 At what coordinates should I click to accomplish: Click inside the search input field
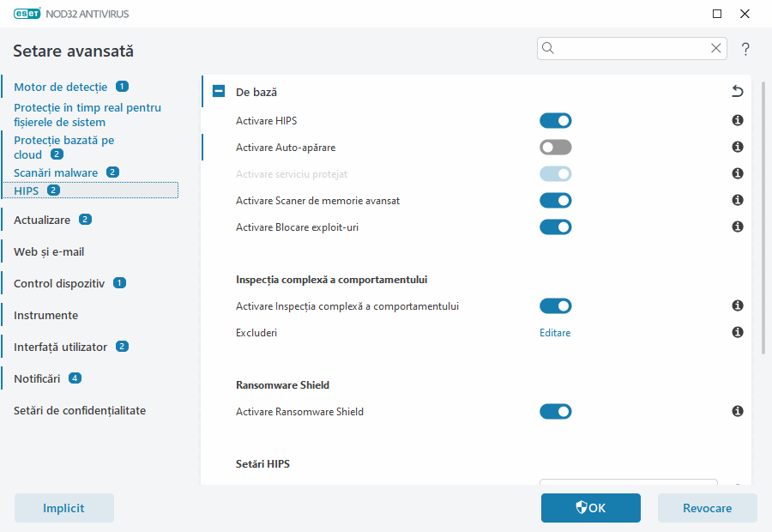(x=630, y=48)
